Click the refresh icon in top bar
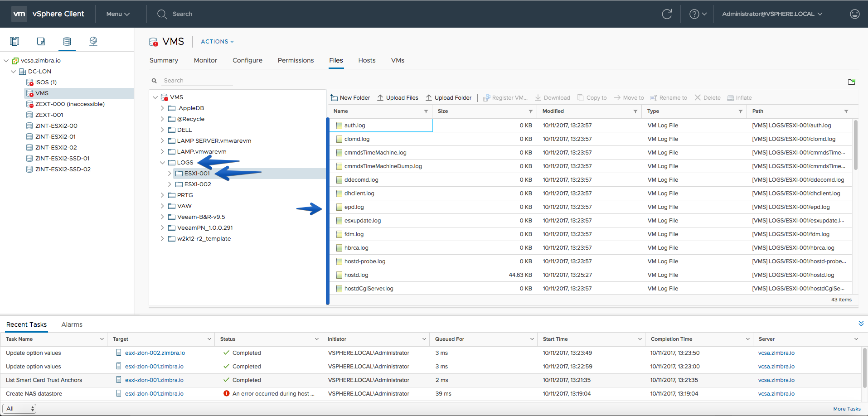 [667, 14]
